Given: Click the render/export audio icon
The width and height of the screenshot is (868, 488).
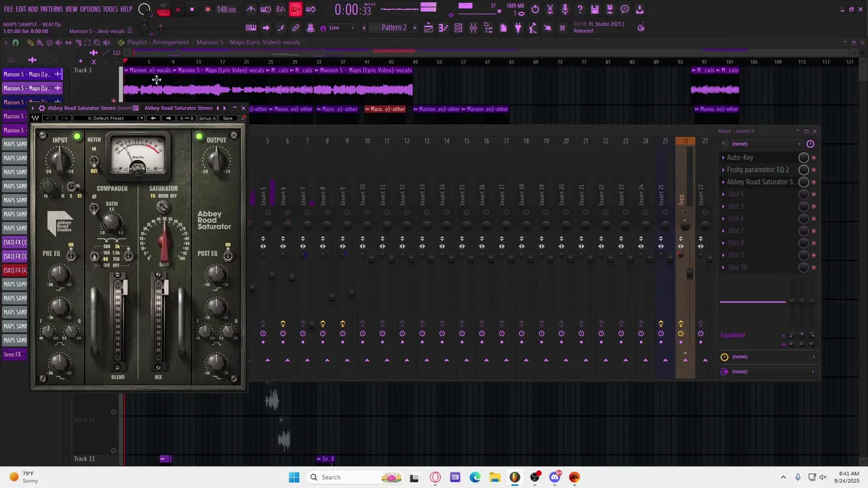Looking at the screenshot, I should click(610, 9).
